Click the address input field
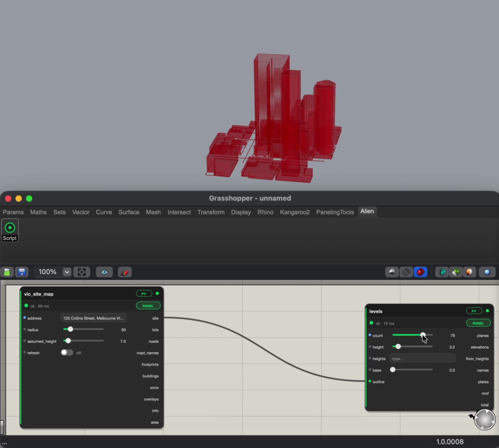Image resolution: width=499 pixels, height=448 pixels. click(x=93, y=318)
